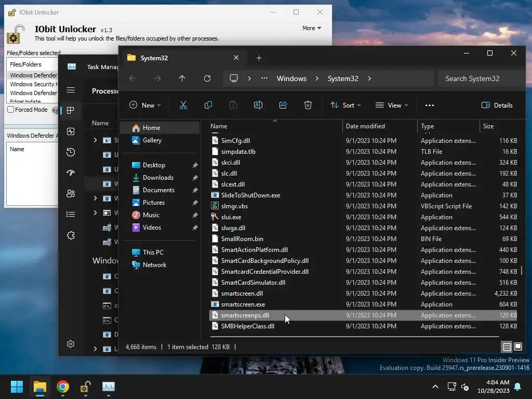Expand the chevron after System32 in address bar

tap(369, 78)
